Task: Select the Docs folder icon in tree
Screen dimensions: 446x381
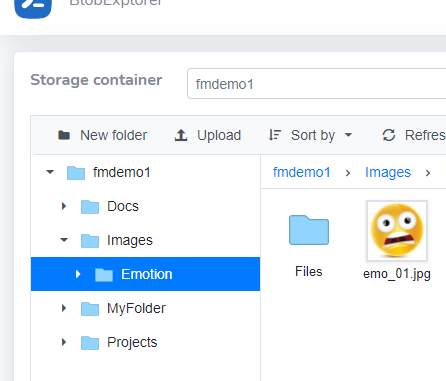Action: tap(90, 207)
